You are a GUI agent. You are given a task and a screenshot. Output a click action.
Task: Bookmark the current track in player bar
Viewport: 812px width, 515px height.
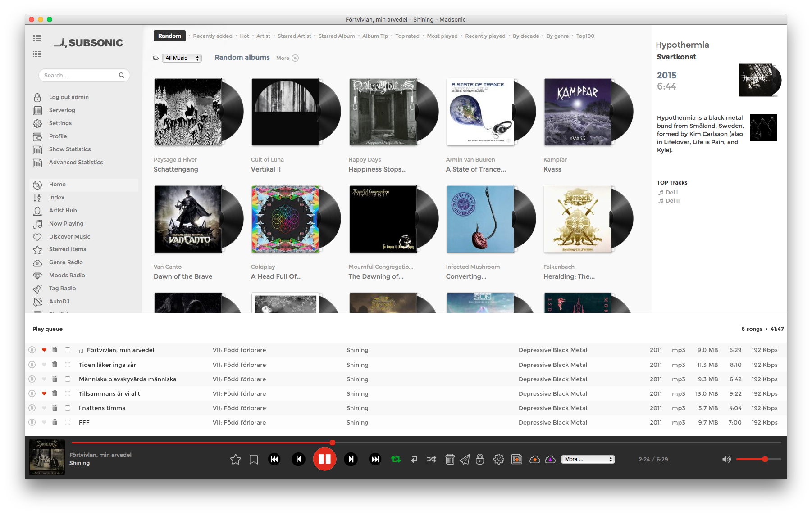click(x=254, y=459)
